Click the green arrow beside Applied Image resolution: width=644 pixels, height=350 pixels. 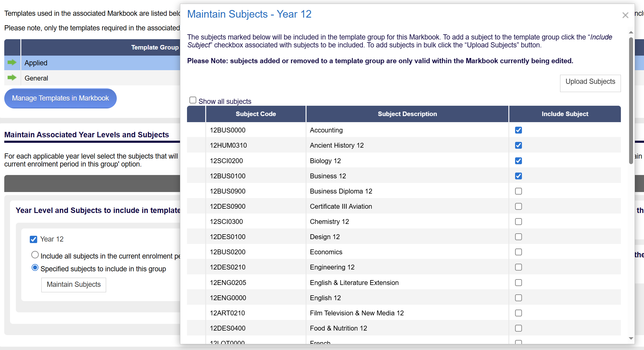(x=12, y=63)
